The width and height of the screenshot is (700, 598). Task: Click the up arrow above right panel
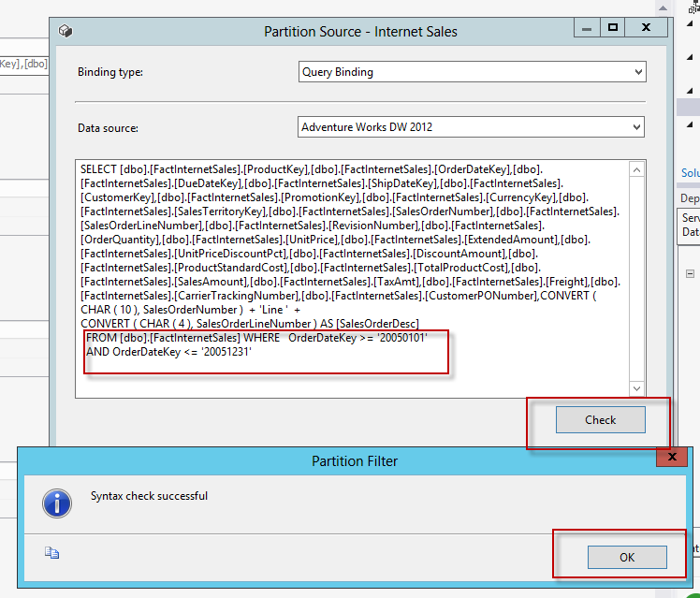pos(663,8)
